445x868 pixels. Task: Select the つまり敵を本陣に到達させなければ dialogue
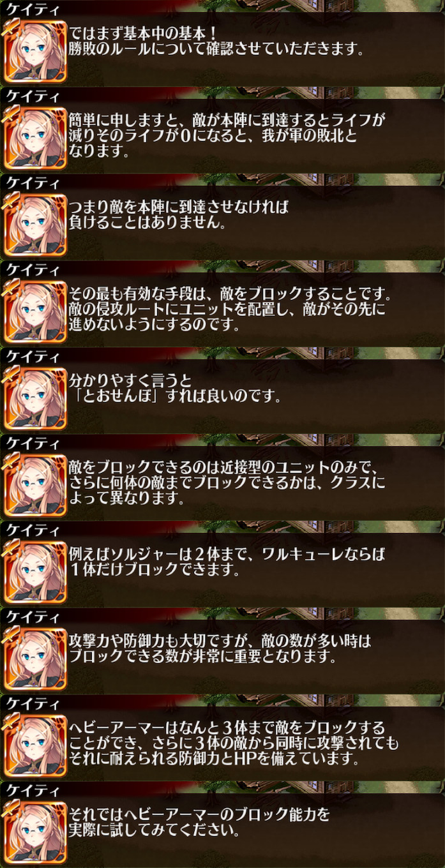coord(180,215)
